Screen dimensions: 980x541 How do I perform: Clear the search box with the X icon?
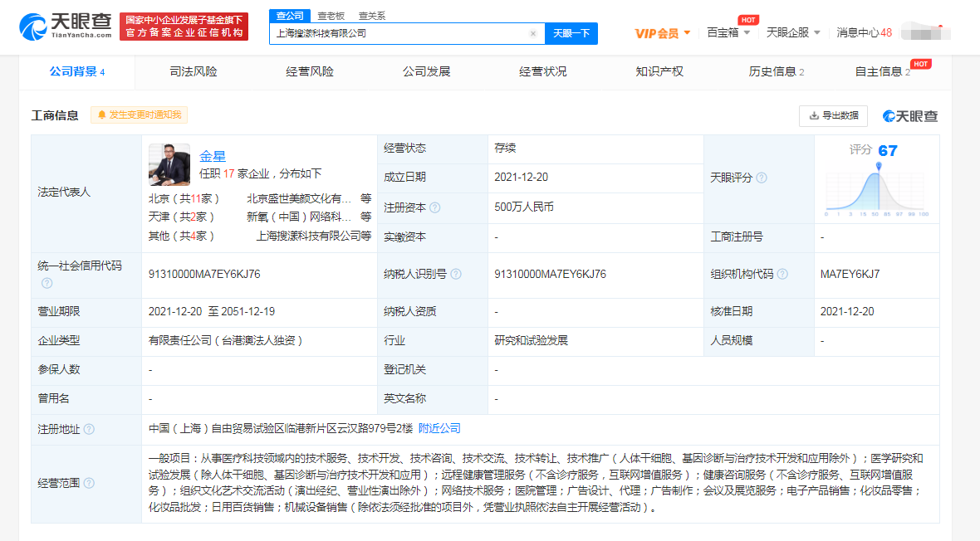(533, 34)
